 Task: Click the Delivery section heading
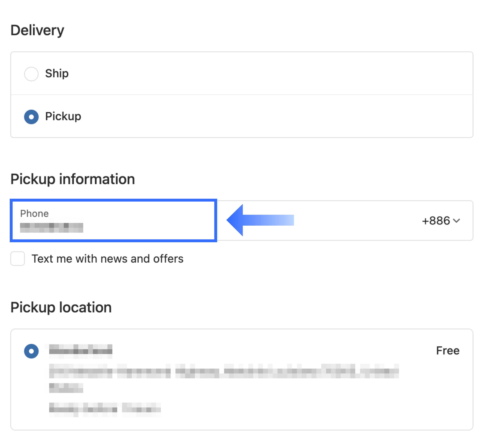tap(37, 30)
